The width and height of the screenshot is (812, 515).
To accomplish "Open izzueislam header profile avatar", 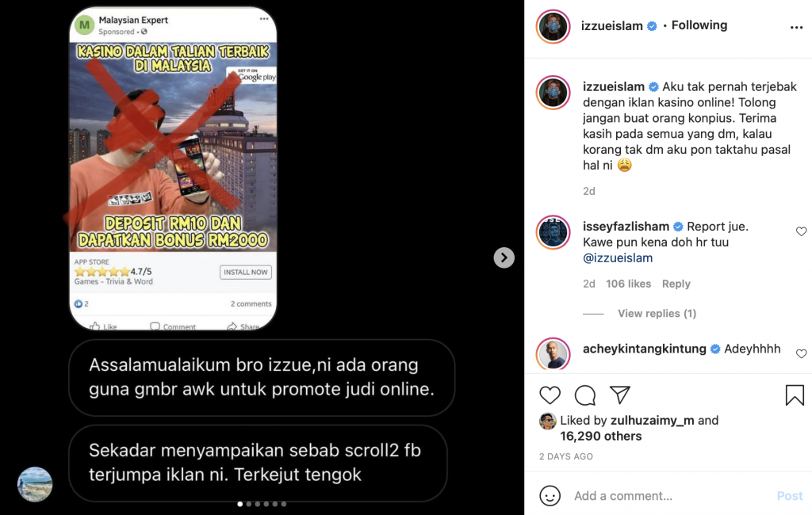I will click(553, 26).
